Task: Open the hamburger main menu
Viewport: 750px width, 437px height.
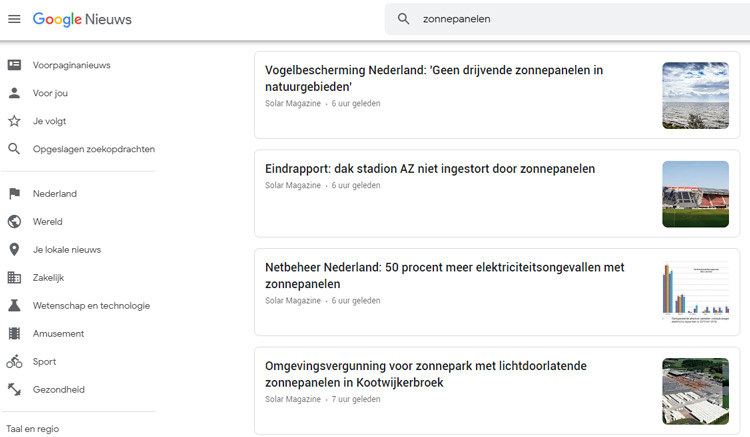Action: tap(14, 19)
